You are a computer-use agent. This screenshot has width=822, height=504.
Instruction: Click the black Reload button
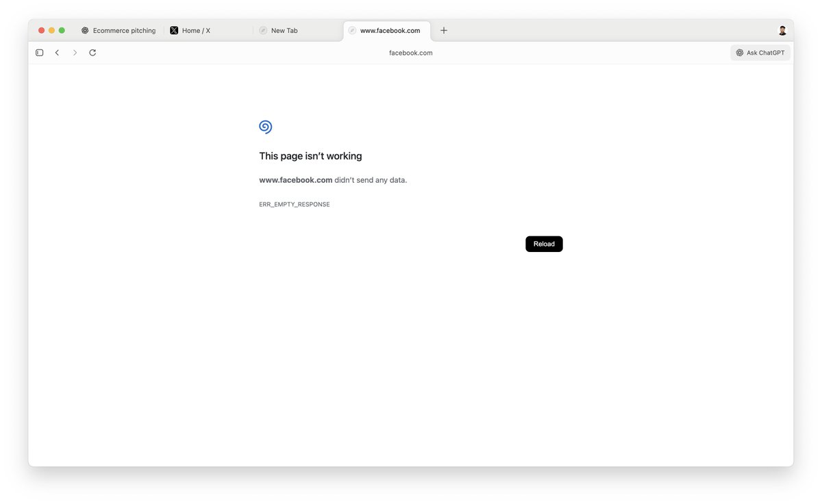tap(544, 244)
